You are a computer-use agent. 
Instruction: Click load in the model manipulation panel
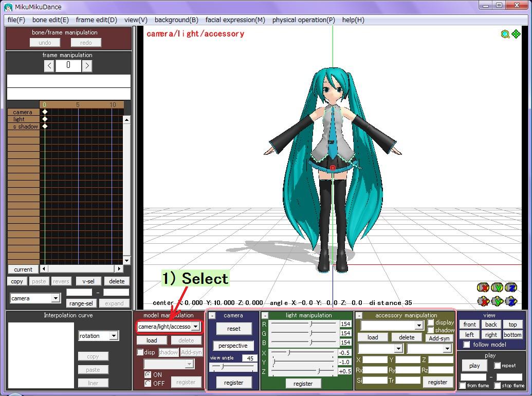coord(152,340)
